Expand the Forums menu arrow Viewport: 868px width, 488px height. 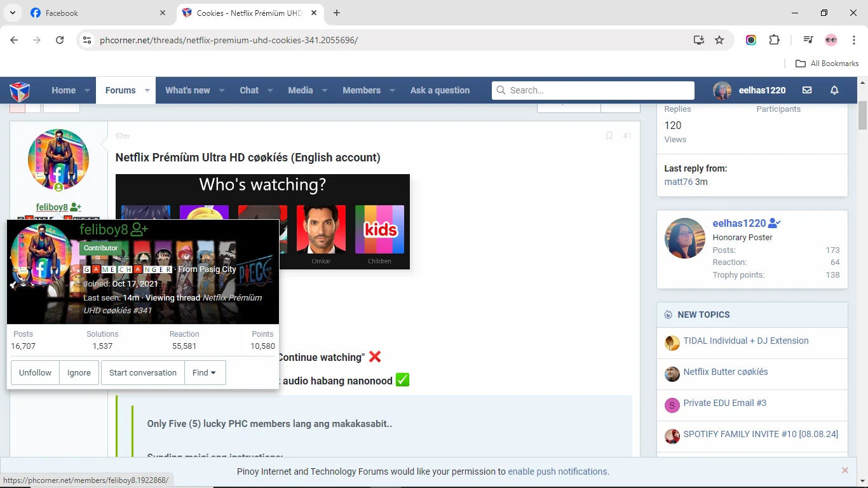coord(147,90)
